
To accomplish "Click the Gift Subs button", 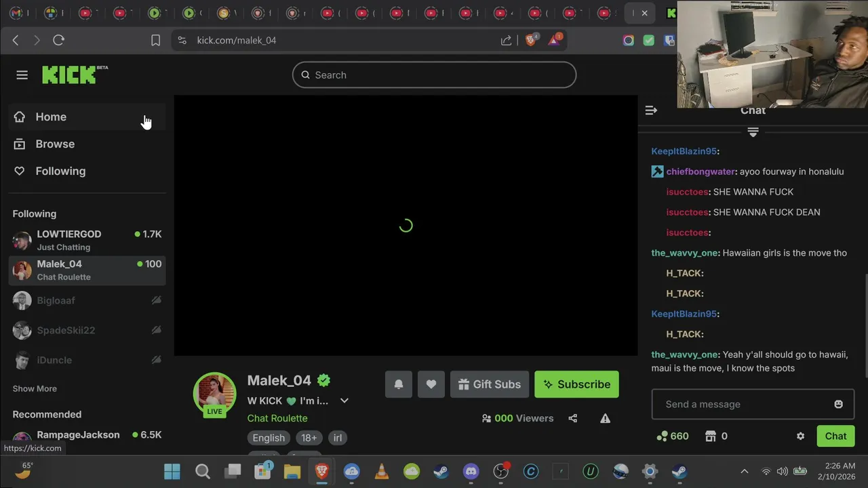I will pyautogui.click(x=490, y=384).
